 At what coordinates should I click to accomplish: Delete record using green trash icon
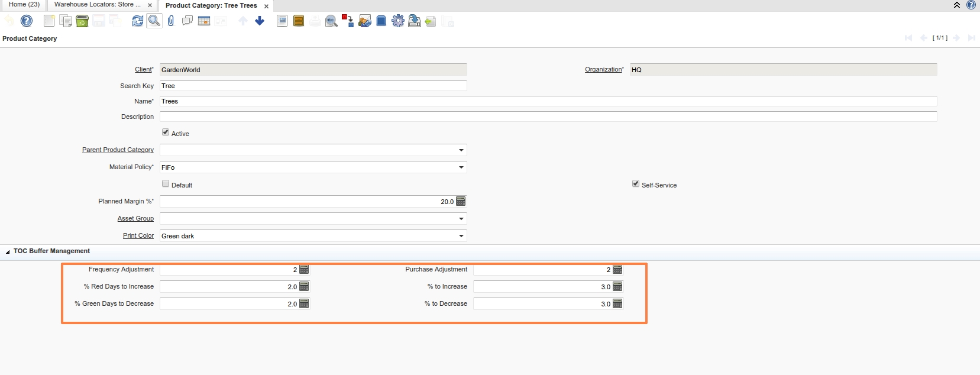(82, 21)
